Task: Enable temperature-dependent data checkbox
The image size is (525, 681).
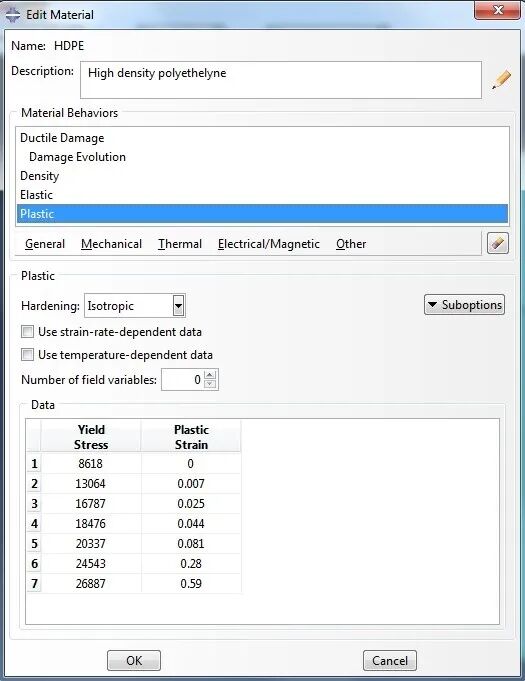Action: 27,355
